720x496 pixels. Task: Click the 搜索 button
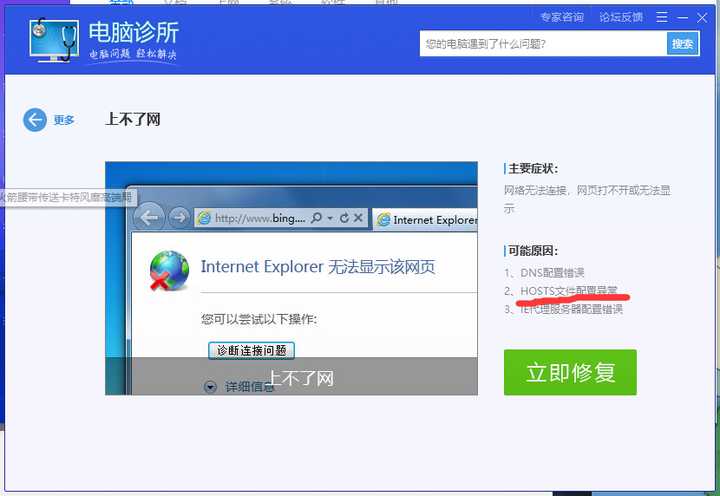(x=683, y=44)
